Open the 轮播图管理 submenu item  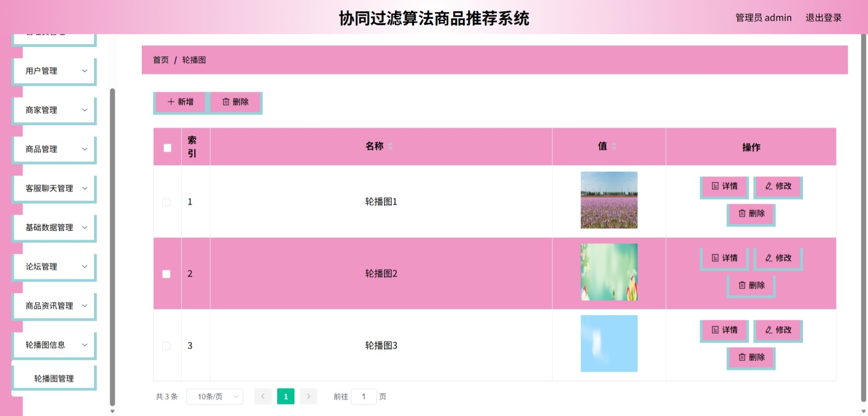[54, 379]
